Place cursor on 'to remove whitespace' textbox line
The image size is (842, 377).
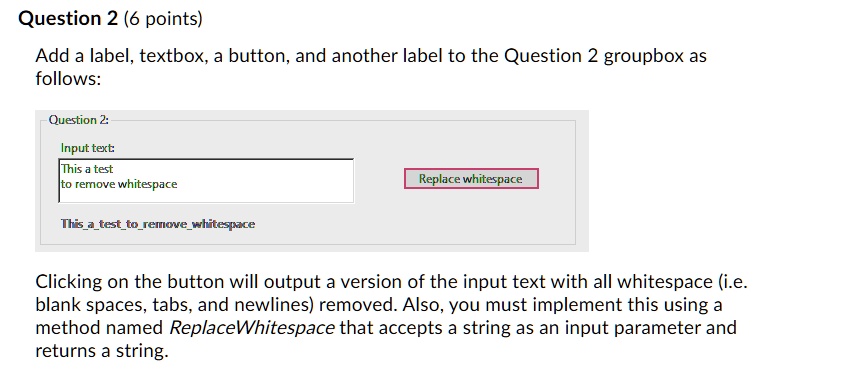pyautogui.click(x=119, y=184)
